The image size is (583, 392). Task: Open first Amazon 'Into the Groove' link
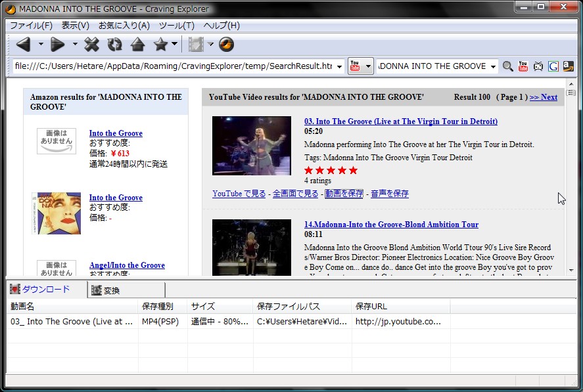[x=116, y=133]
